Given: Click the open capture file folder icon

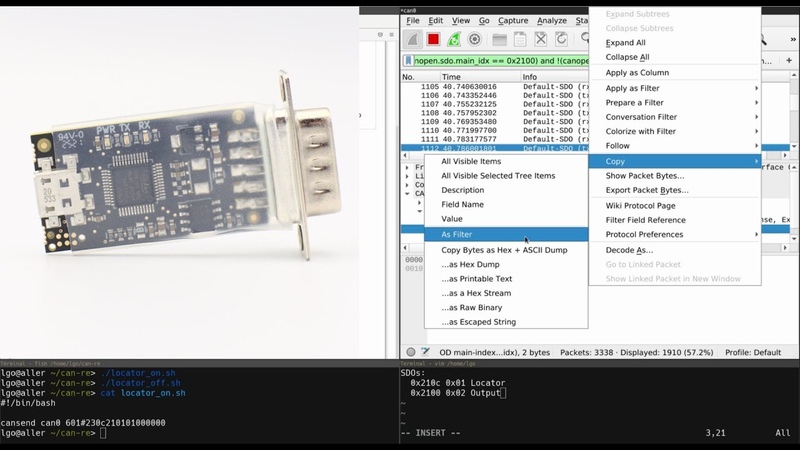Looking at the screenshot, I should coord(499,39).
